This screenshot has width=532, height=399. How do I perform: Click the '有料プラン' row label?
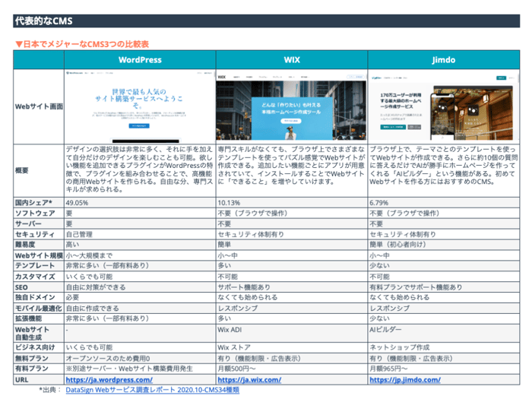click(32, 369)
